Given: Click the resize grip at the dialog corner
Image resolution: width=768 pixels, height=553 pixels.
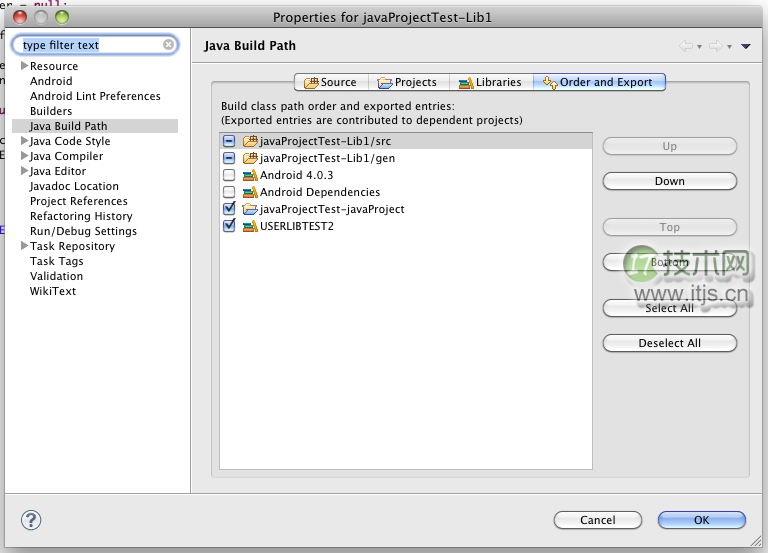Looking at the screenshot, I should click(757, 541).
